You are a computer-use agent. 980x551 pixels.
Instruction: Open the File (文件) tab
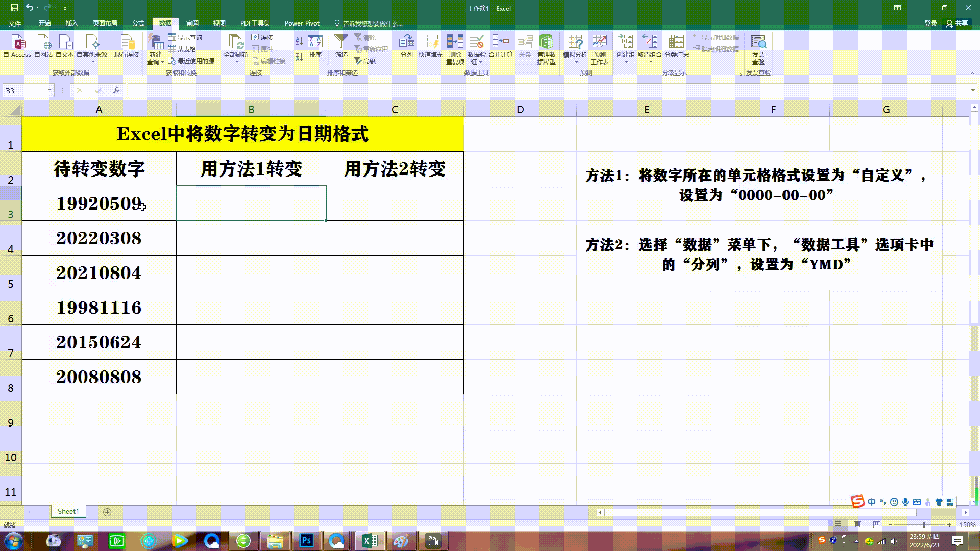pos(15,23)
